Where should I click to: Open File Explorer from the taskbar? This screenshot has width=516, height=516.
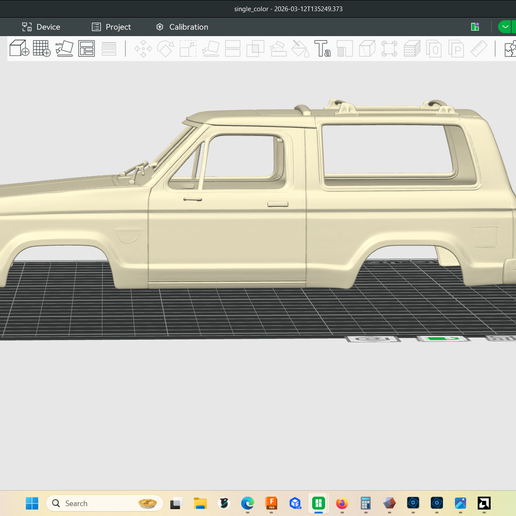(200, 503)
